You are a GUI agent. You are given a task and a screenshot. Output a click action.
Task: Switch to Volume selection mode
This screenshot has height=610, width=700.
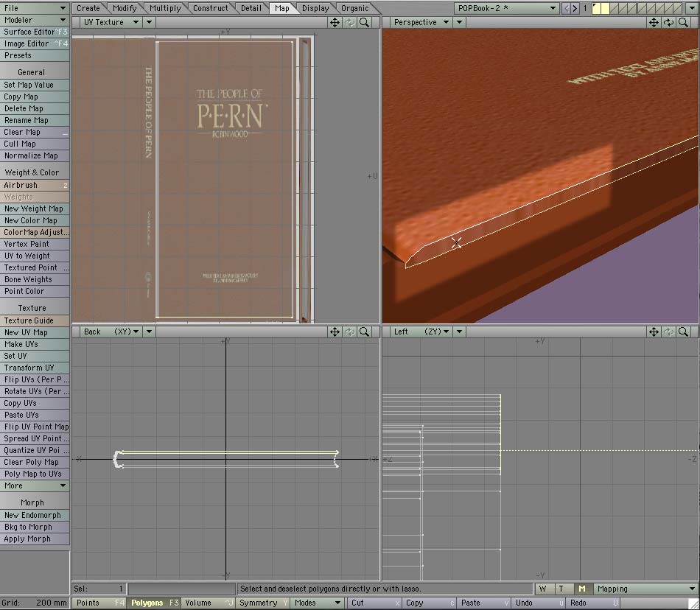[209, 603]
